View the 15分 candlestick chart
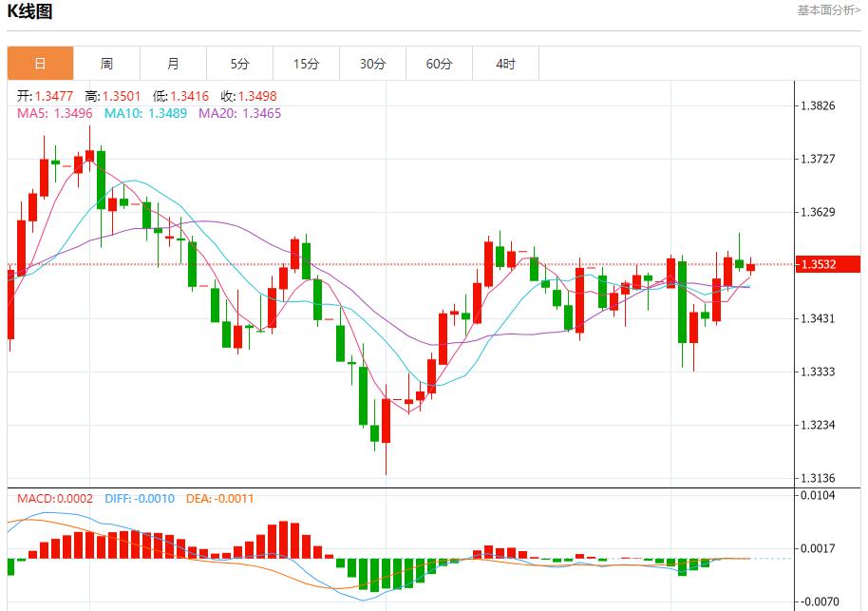Viewport: 868px width, 611px height. tap(306, 63)
